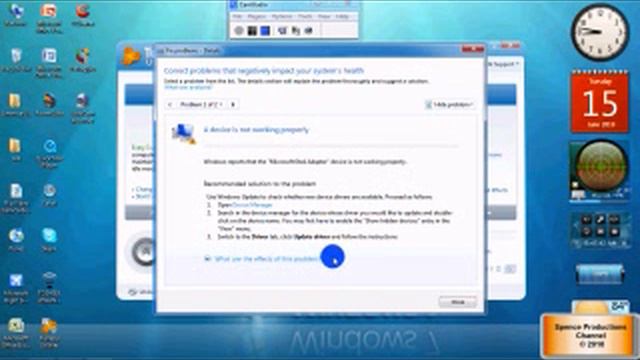Click the blue link under the dialog description
Image resolution: width=640 pixels, height=360 pixels.
189,87
